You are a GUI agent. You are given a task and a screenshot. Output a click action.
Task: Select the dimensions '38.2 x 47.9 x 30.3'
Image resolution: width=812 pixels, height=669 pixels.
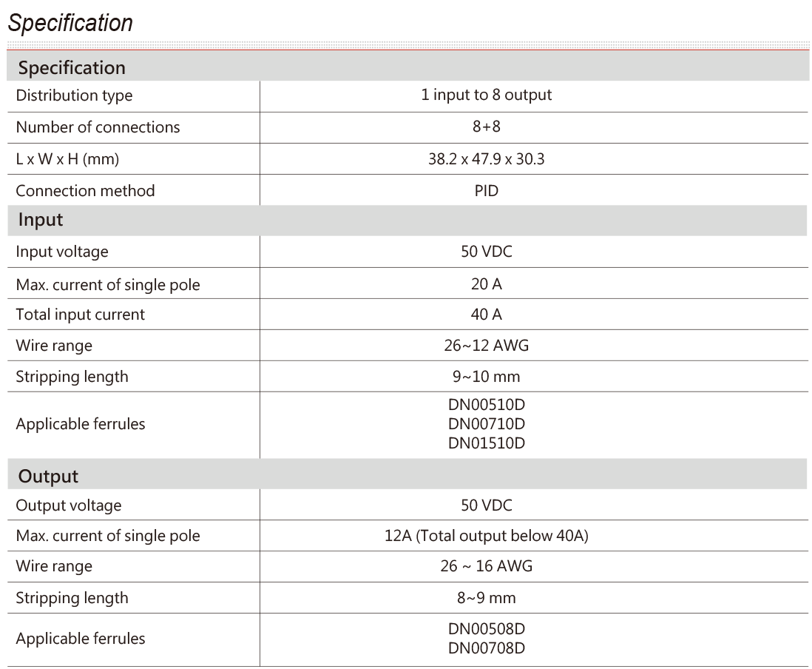coord(487,159)
